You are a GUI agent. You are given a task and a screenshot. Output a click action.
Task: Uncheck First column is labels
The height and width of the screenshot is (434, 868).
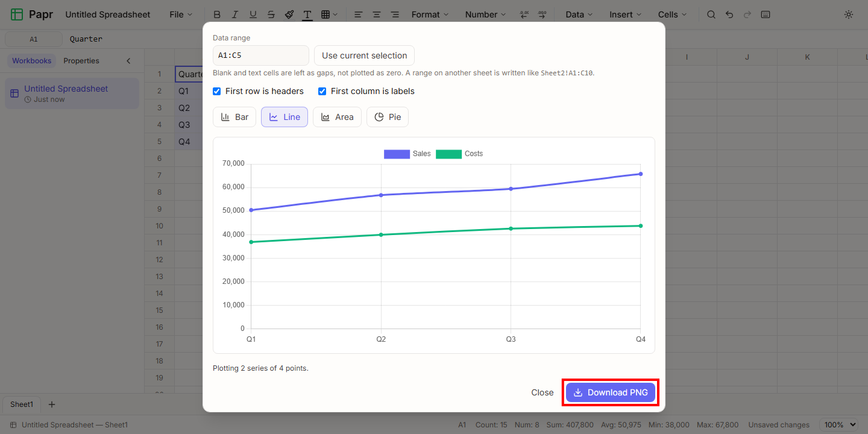coord(322,92)
